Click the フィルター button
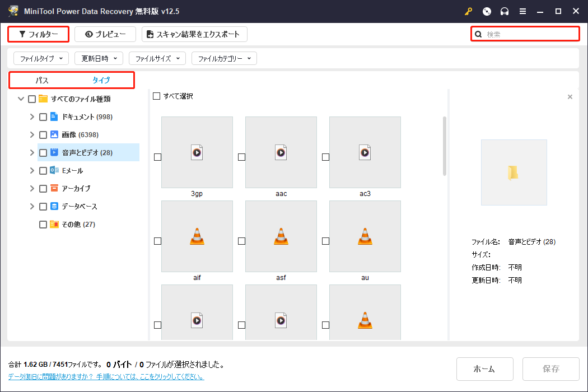Image resolution: width=588 pixels, height=392 pixels. (x=38, y=34)
